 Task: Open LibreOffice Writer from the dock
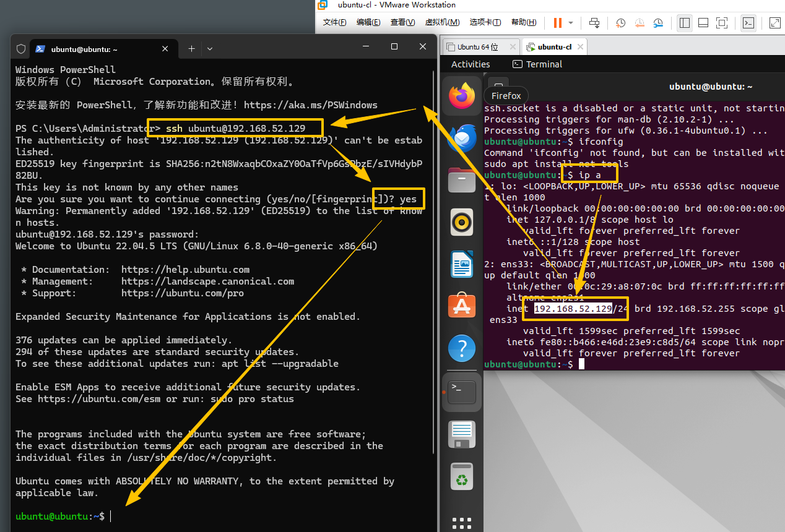coord(462,264)
